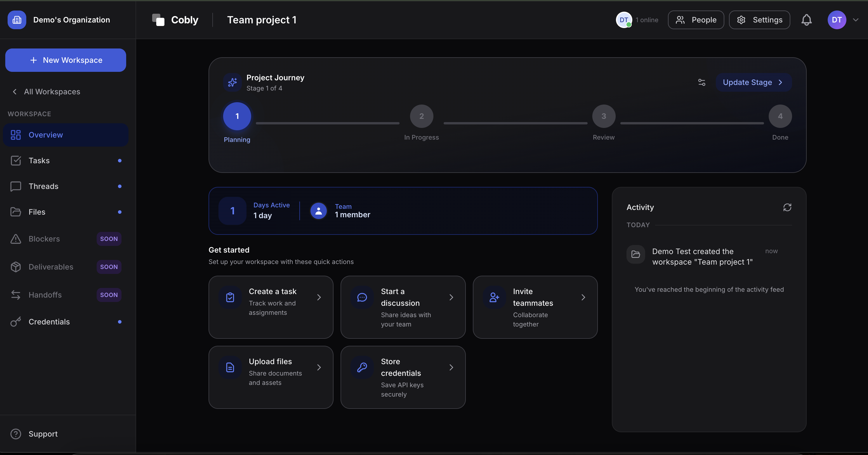Click the Project Journey sparkle icon
Screen dimensions: 868x455
232,82
